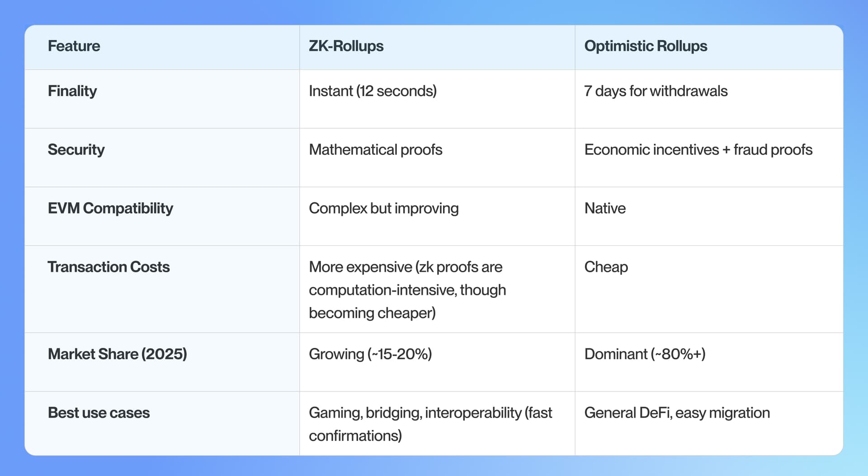Viewport: 868px width, 476px height.
Task: Select the Transaction Costs row label
Action: pos(108,267)
